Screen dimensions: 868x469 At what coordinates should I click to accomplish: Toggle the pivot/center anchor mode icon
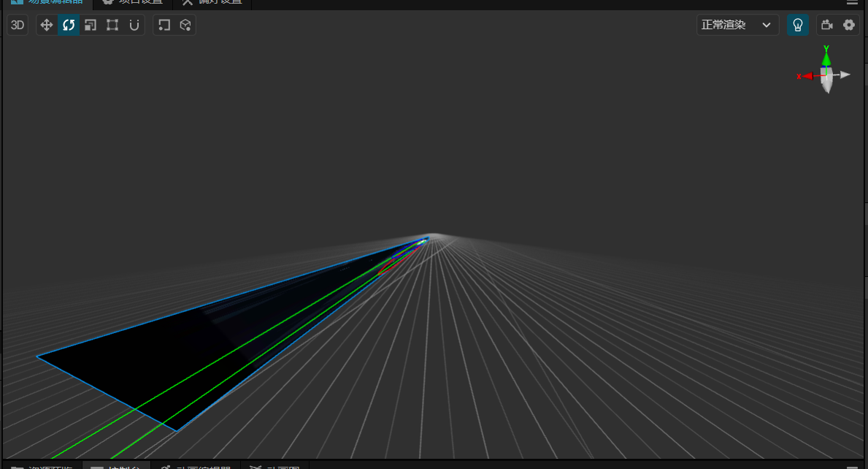click(164, 25)
